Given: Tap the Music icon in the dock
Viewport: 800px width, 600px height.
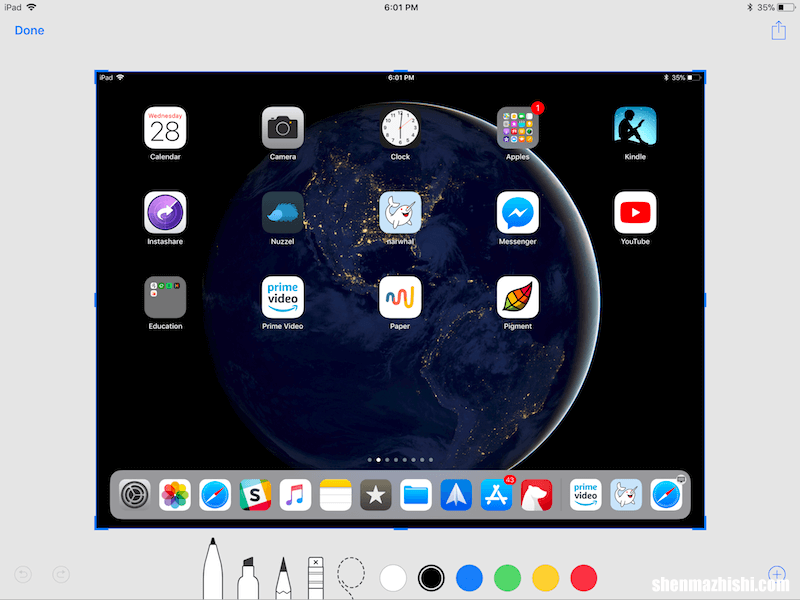Looking at the screenshot, I should click(x=295, y=495).
